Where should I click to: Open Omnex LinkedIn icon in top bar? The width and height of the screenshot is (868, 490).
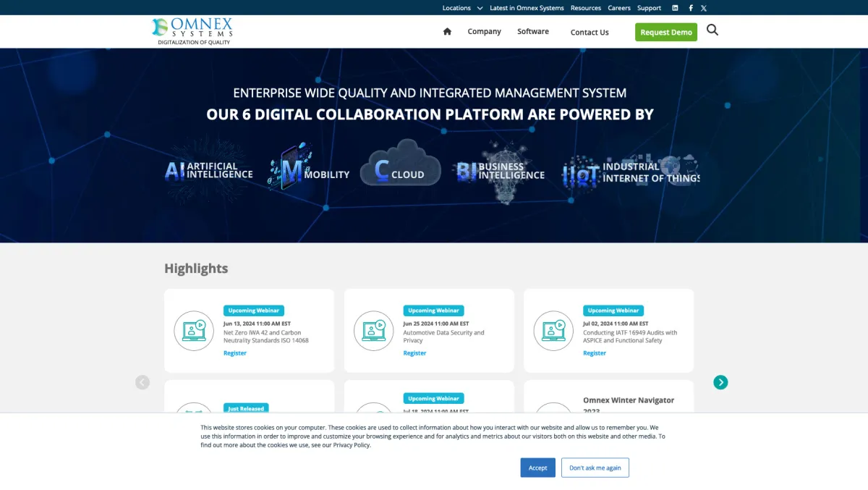coord(675,8)
